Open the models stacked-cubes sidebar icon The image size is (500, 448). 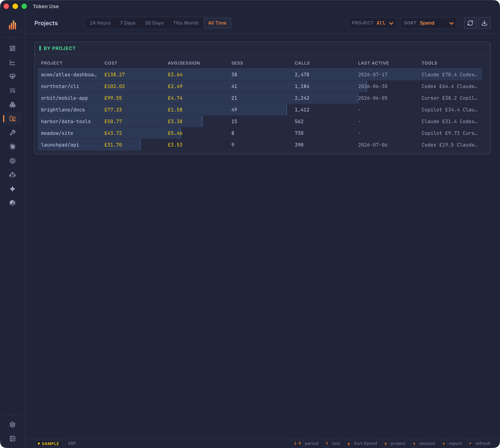pos(12,105)
